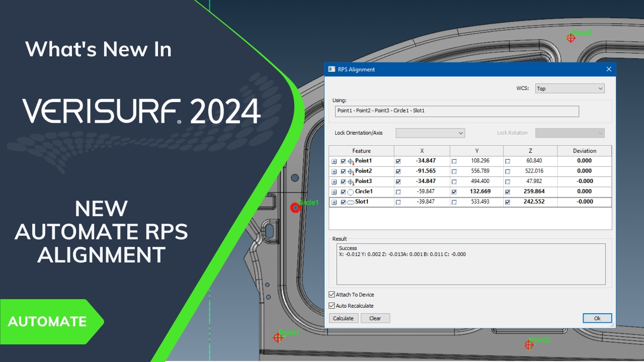This screenshot has width=644, height=362.
Task: Toggle the X constraint checkbox for Point3
Action: pos(398,182)
